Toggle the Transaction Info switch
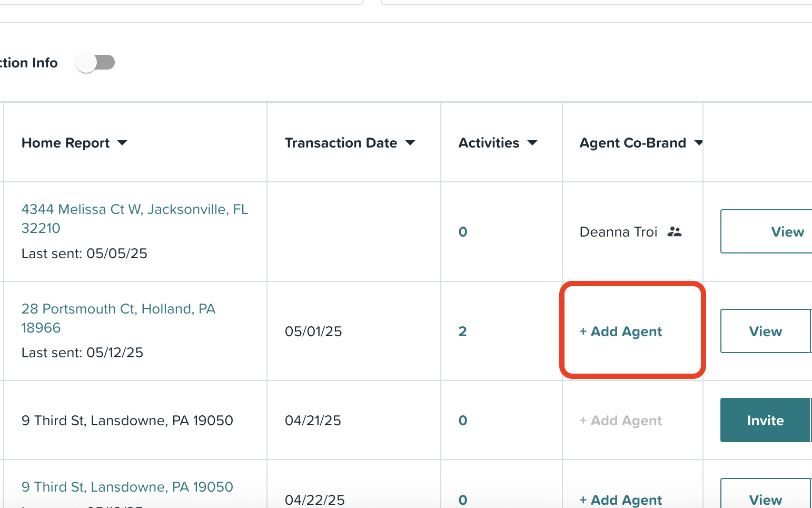Viewport: 812px width, 508px height. (95, 63)
